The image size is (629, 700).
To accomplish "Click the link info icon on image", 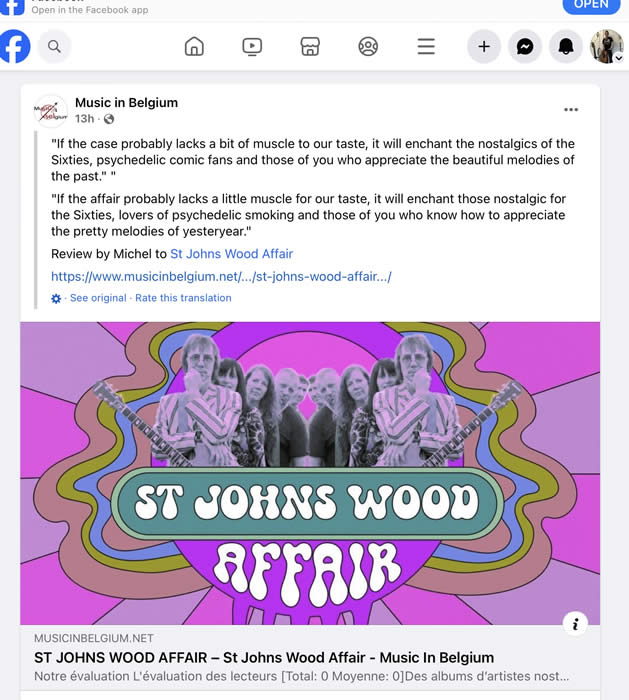I will click(x=575, y=624).
